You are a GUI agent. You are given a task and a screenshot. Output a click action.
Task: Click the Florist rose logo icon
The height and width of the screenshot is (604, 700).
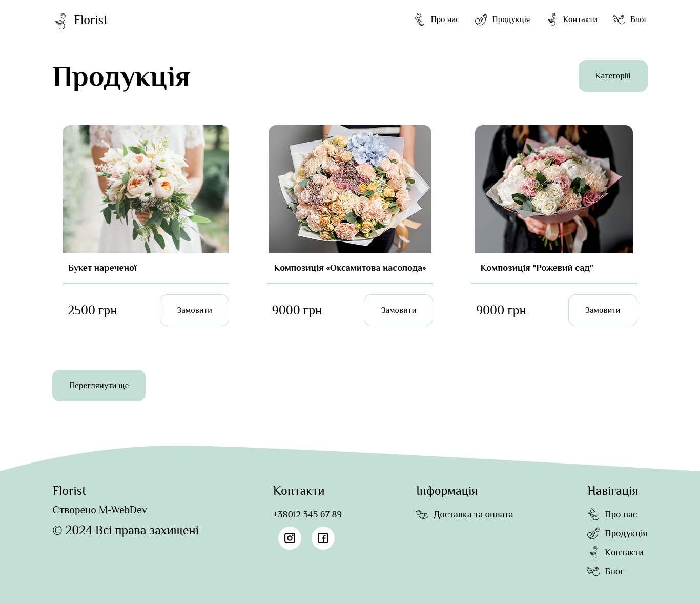point(61,21)
